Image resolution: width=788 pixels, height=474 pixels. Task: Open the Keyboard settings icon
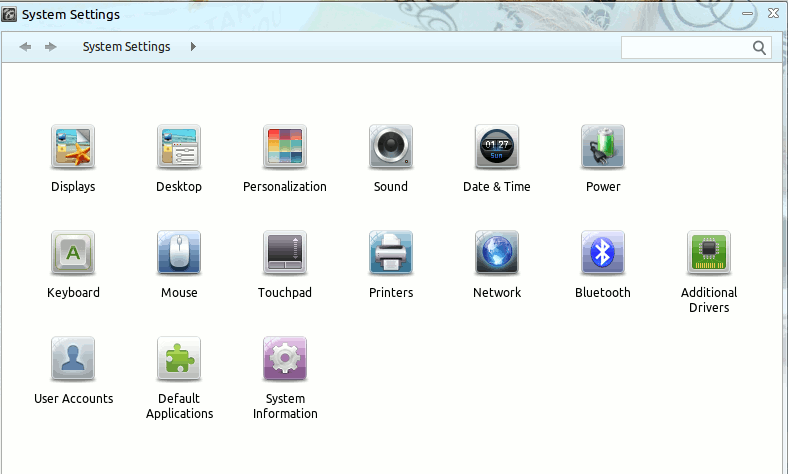pyautogui.click(x=73, y=253)
